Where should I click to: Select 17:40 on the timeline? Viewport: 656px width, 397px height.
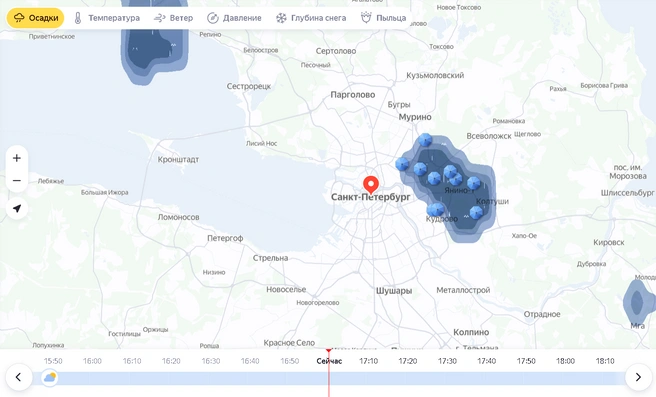click(487, 361)
